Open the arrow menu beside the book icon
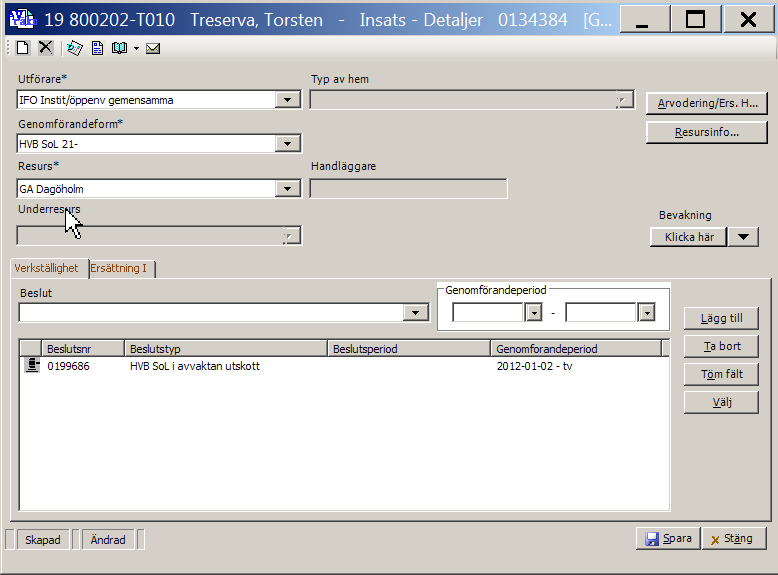The height and width of the screenshot is (575, 778). 136,49
